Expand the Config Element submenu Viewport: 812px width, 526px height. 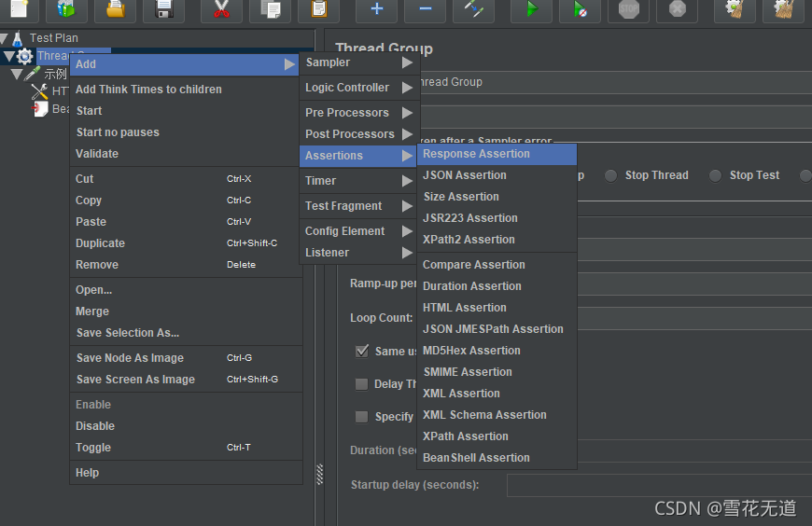(x=359, y=231)
